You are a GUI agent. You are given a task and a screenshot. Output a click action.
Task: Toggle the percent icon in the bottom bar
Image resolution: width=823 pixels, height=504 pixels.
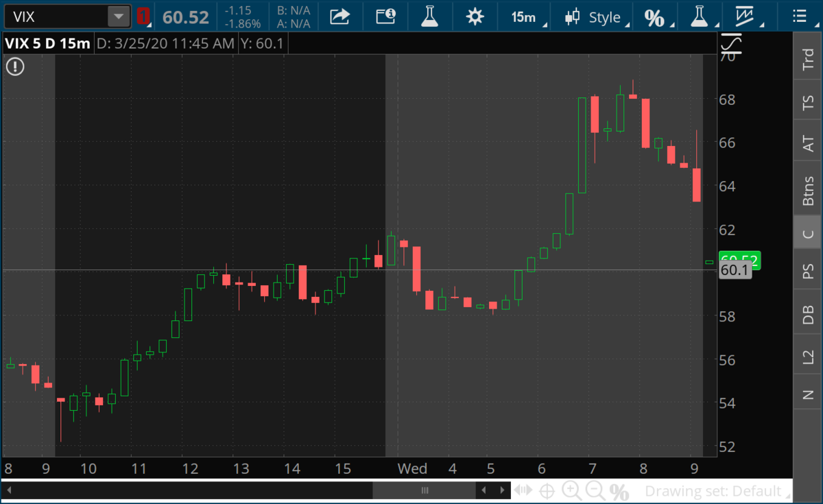(x=619, y=491)
